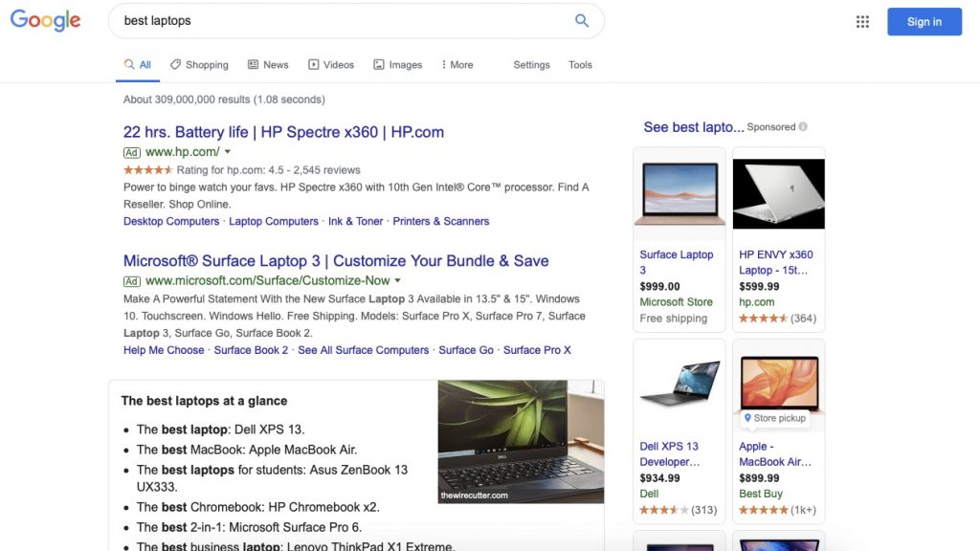
Task: Click the About 309,000,000 results text
Action: click(224, 99)
